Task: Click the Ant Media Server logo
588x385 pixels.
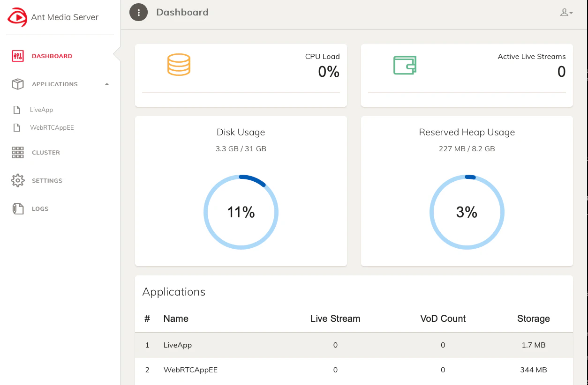Action: 17,17
